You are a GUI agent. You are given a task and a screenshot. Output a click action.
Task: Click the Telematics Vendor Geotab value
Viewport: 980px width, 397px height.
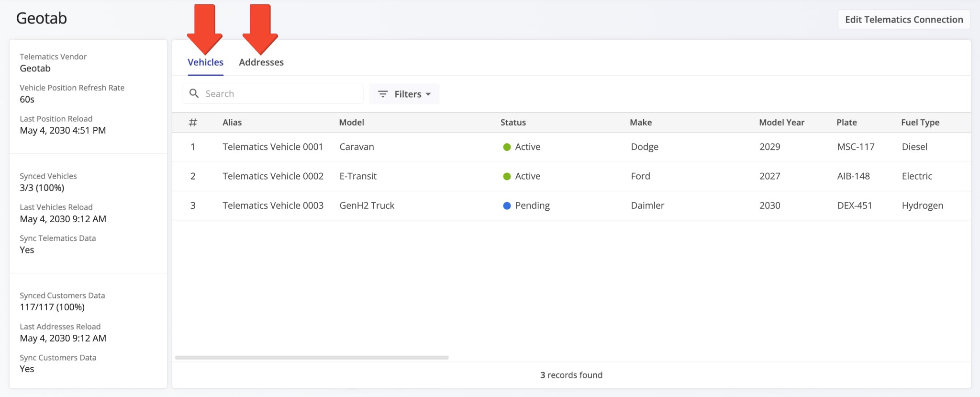pos(35,68)
